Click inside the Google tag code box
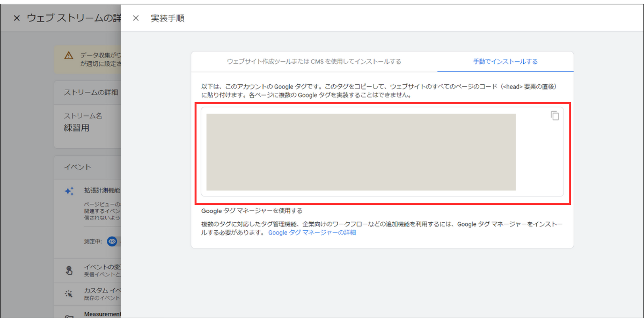The width and height of the screenshot is (644, 322). [382, 152]
